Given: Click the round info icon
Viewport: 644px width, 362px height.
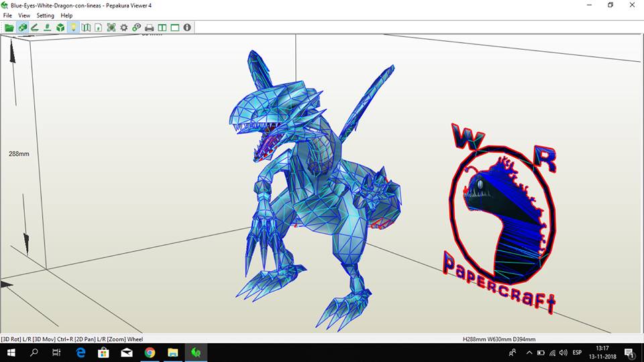Looking at the screenshot, I should point(187,27).
